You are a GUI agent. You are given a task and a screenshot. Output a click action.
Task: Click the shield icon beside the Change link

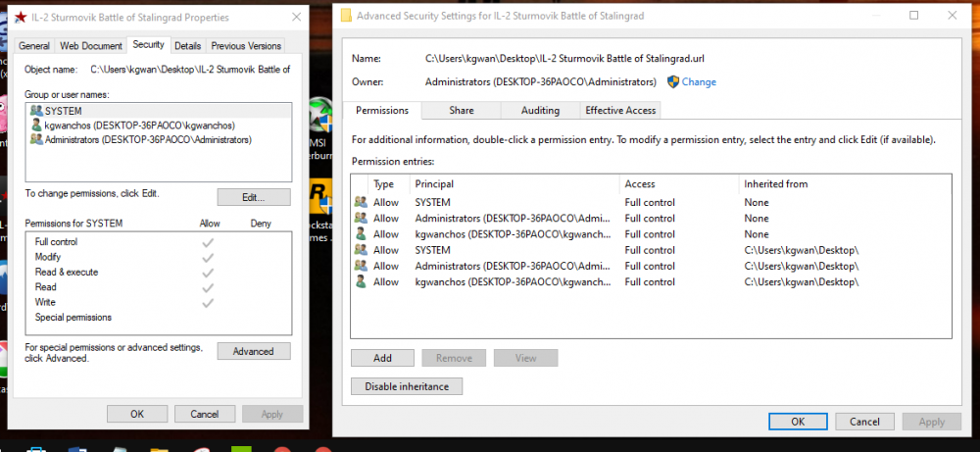point(673,82)
